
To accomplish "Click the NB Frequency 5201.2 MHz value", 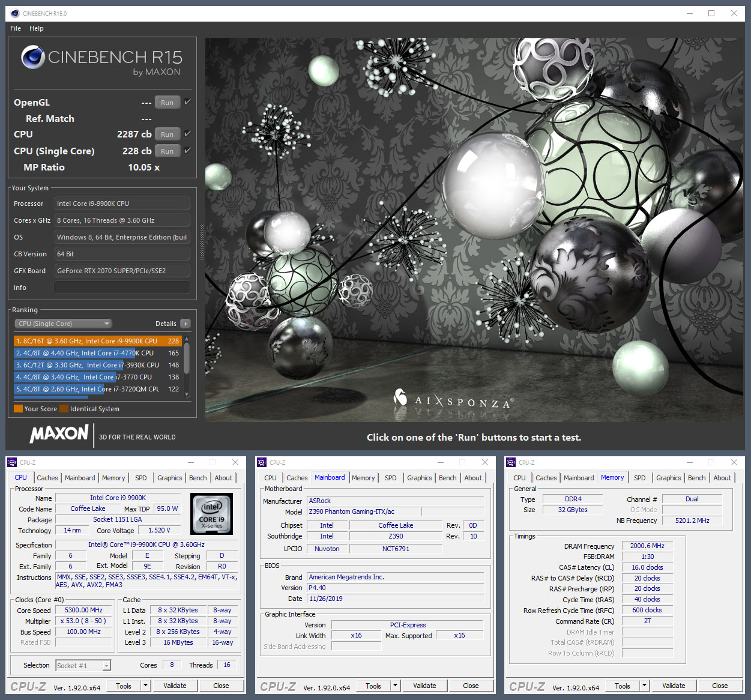I will tap(692, 520).
